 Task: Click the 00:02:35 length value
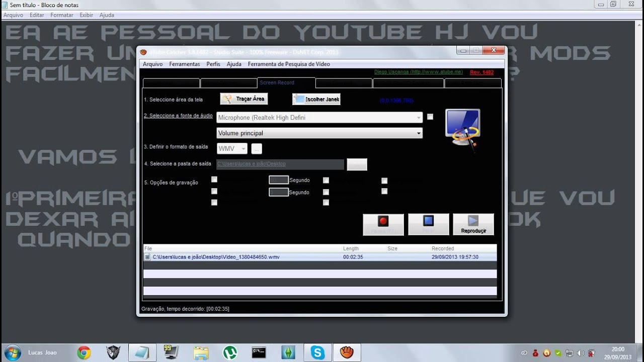tap(353, 257)
